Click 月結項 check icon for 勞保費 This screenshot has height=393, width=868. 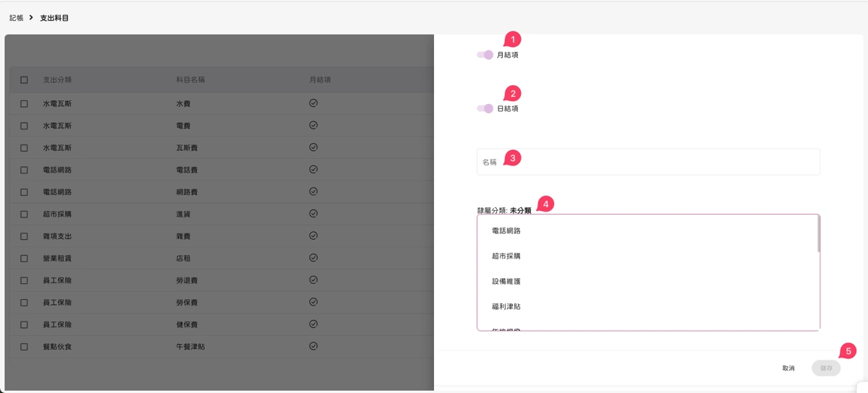click(x=313, y=302)
